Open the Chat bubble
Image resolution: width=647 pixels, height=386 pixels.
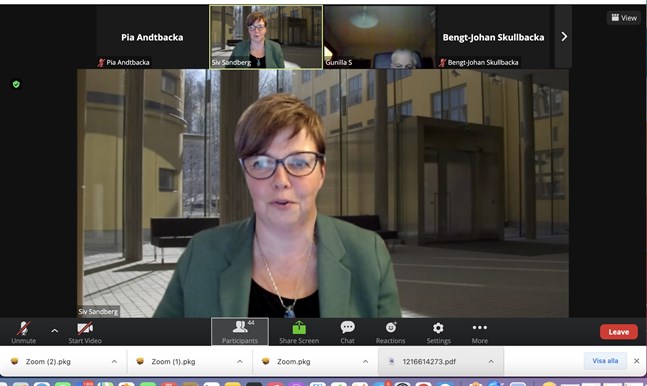(347, 327)
